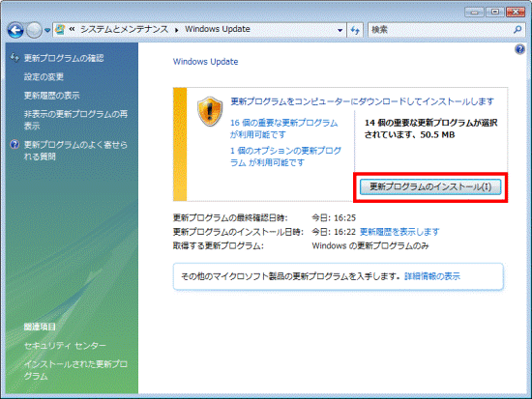Viewport: 532px width, 399px height.
Task: Click the Windows Update heading text
Action: pos(206,62)
